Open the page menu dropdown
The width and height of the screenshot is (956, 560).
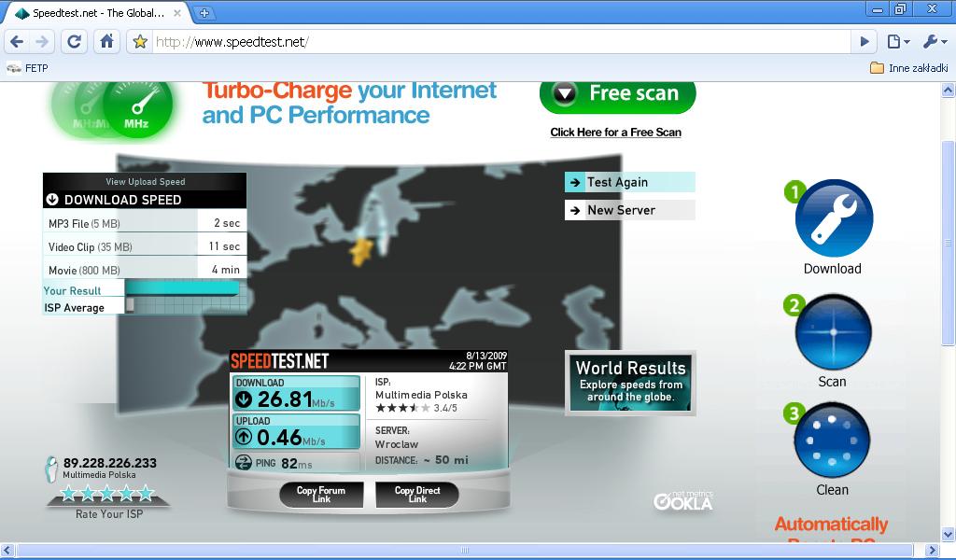[x=898, y=41]
